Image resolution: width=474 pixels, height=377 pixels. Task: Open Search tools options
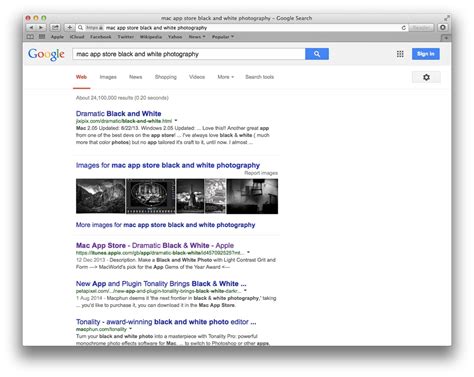tap(259, 77)
